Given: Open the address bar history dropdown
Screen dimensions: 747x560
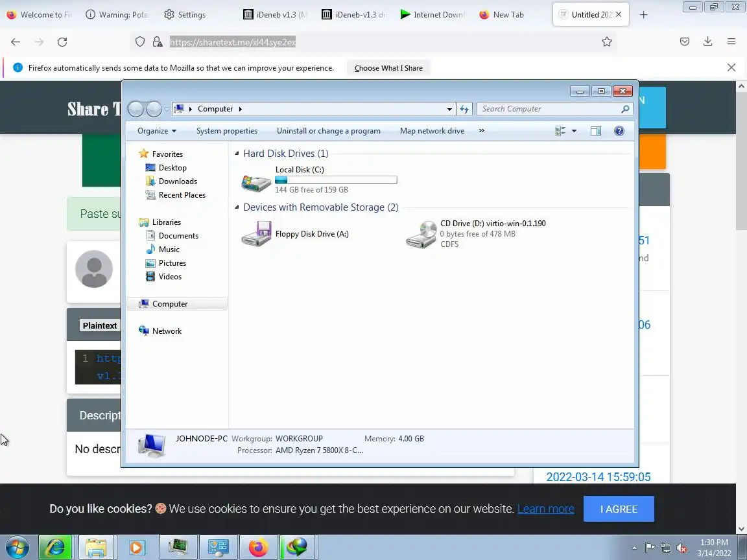Looking at the screenshot, I should click(x=449, y=109).
